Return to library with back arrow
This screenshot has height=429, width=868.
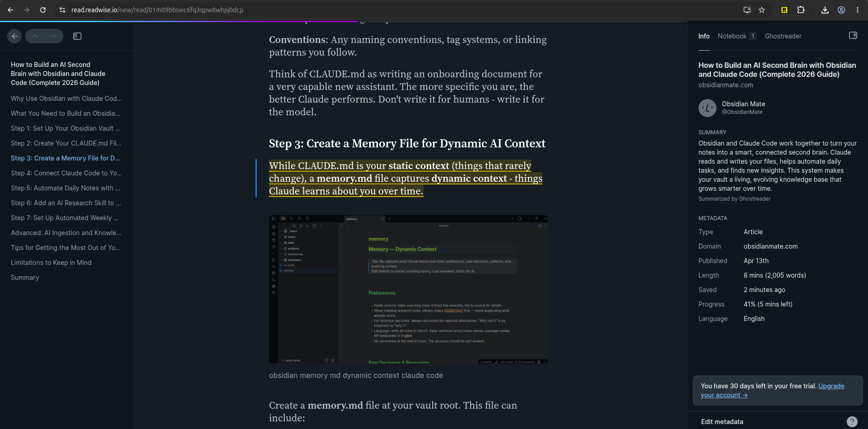tap(14, 36)
